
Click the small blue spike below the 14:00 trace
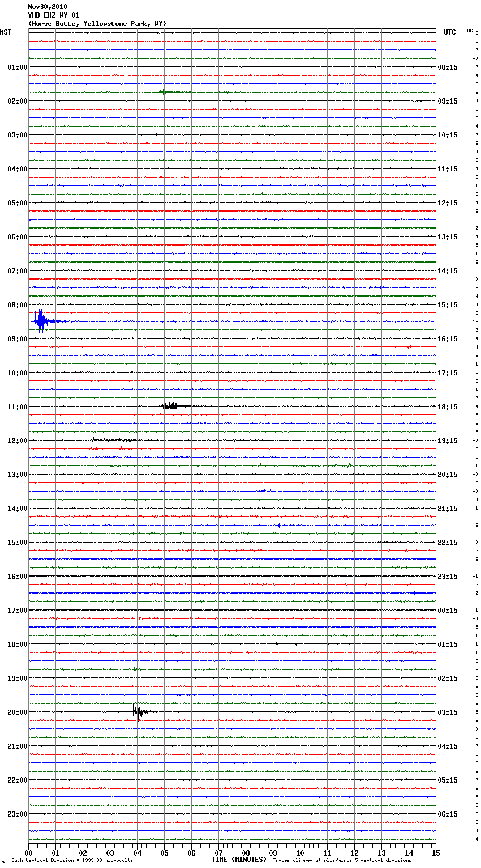pos(279,525)
